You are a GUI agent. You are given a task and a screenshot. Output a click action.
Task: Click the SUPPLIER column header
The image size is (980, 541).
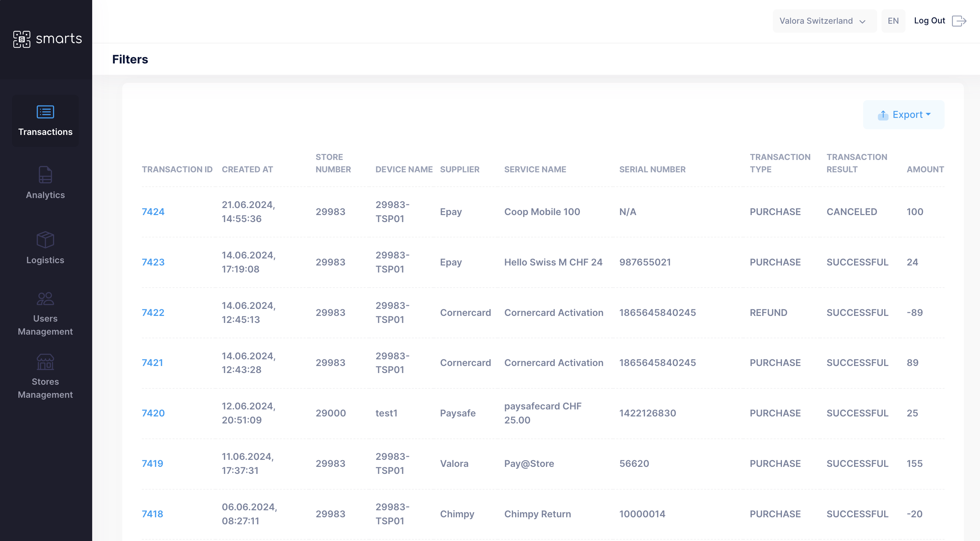pos(460,169)
